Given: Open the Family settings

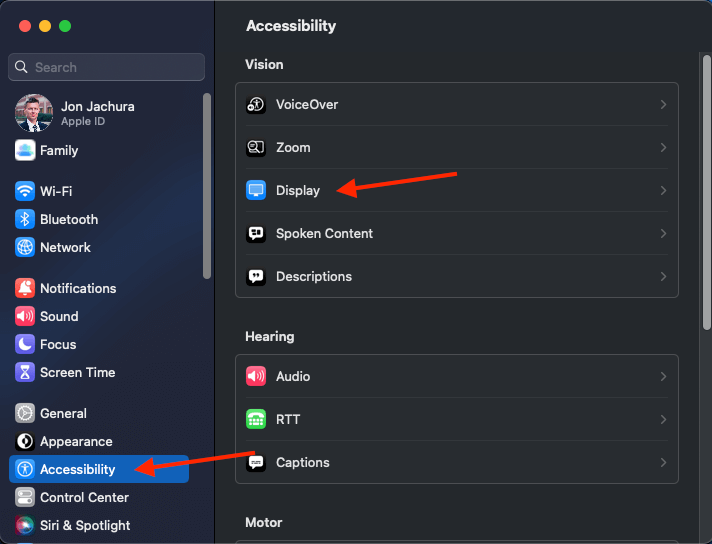Looking at the screenshot, I should (x=58, y=150).
